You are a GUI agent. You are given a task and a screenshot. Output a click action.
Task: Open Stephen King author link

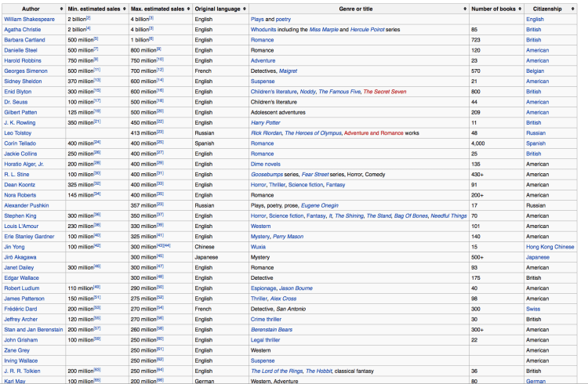click(20, 216)
